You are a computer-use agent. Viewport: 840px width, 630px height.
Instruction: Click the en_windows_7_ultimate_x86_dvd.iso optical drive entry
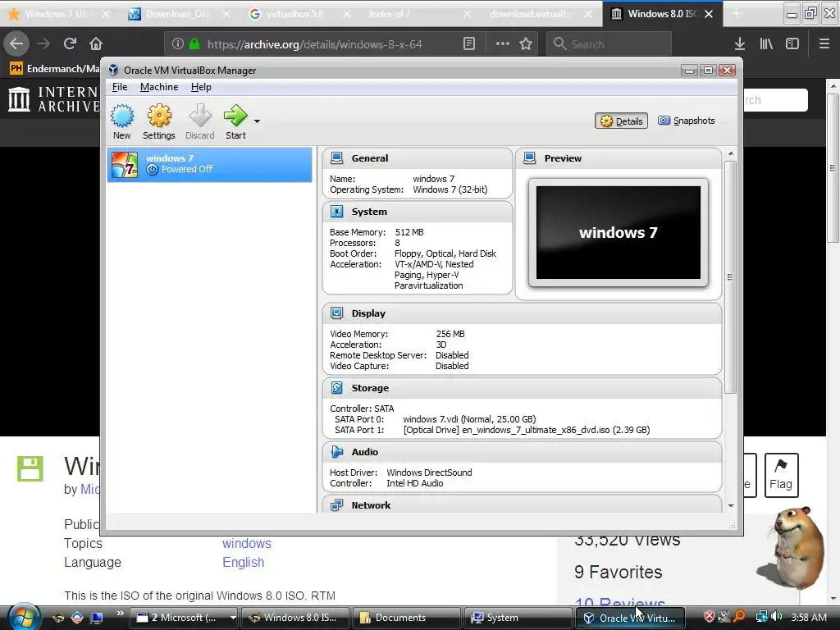pyautogui.click(x=526, y=430)
